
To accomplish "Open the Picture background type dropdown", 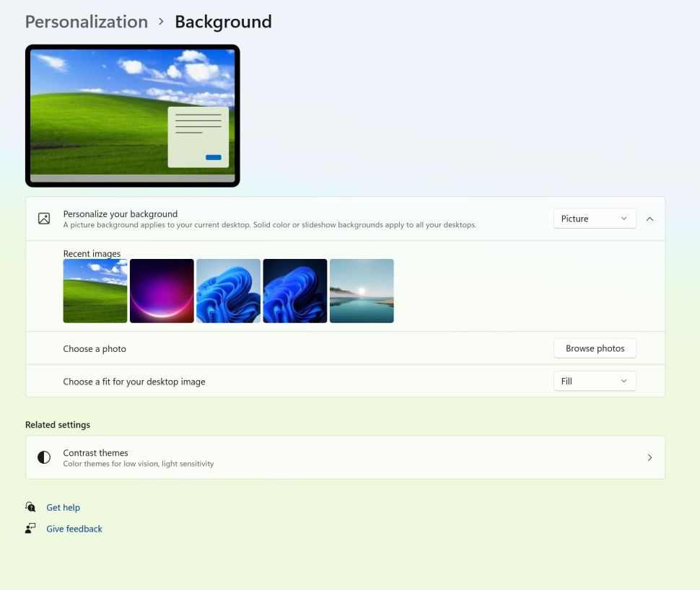I will pyautogui.click(x=595, y=219).
